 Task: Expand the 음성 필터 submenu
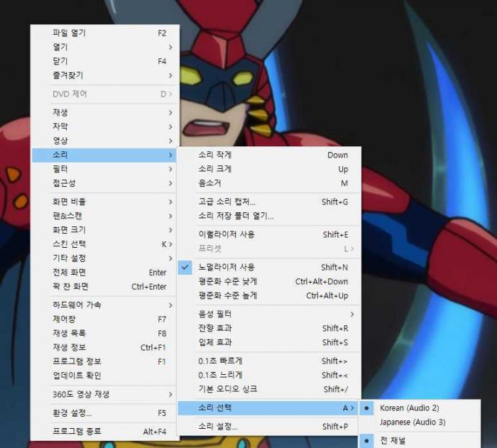click(x=268, y=315)
